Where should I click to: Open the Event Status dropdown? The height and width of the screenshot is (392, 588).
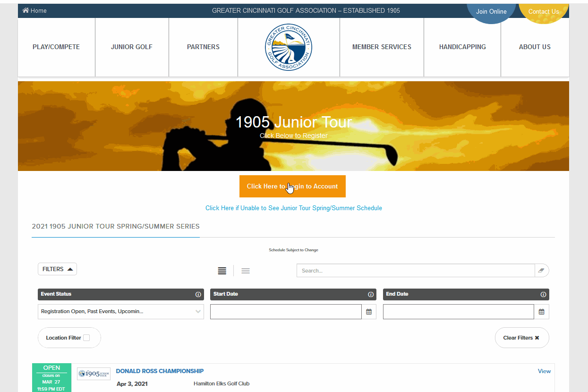[x=121, y=312]
